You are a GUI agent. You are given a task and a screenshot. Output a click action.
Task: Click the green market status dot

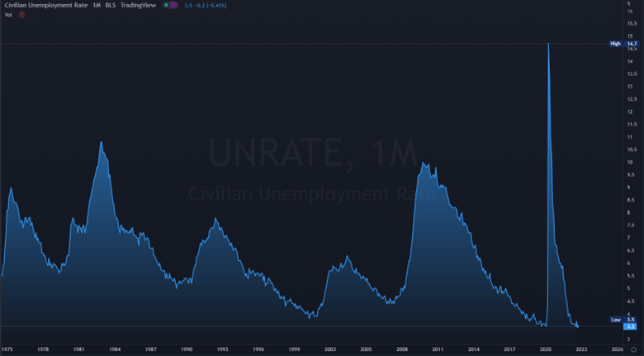pyautogui.click(x=166, y=5)
